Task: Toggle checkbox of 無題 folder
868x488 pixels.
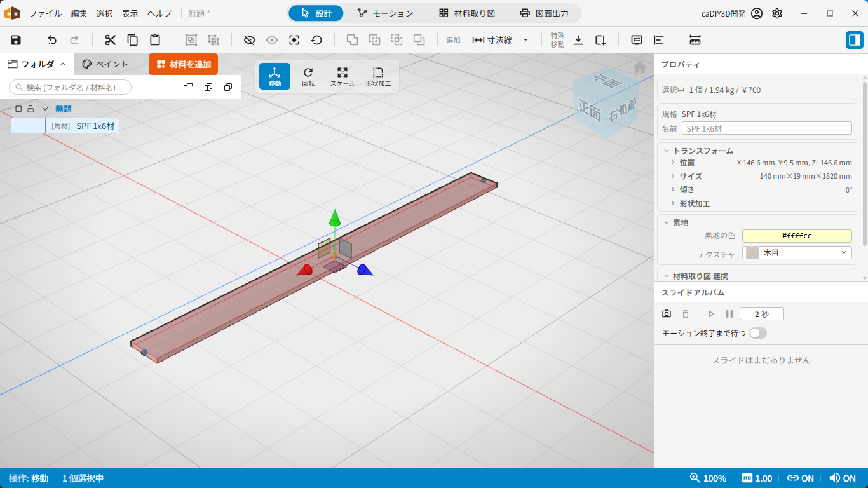Action: click(x=18, y=109)
